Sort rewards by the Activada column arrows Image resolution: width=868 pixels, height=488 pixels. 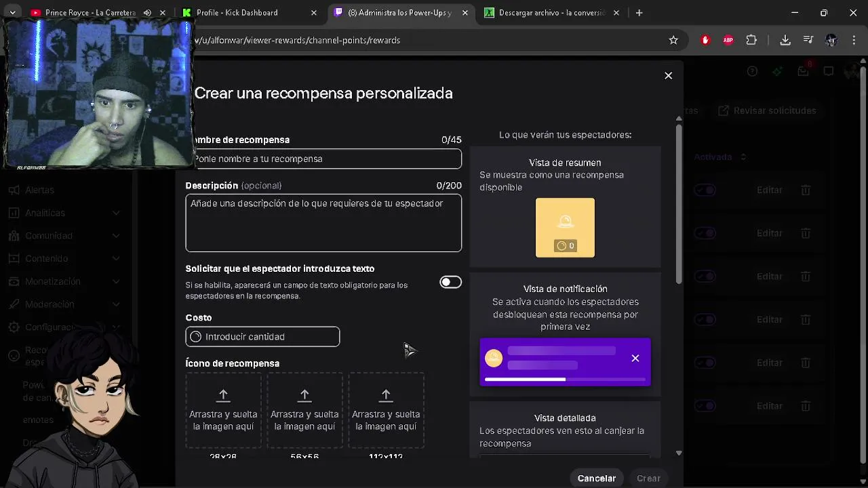coord(743,157)
